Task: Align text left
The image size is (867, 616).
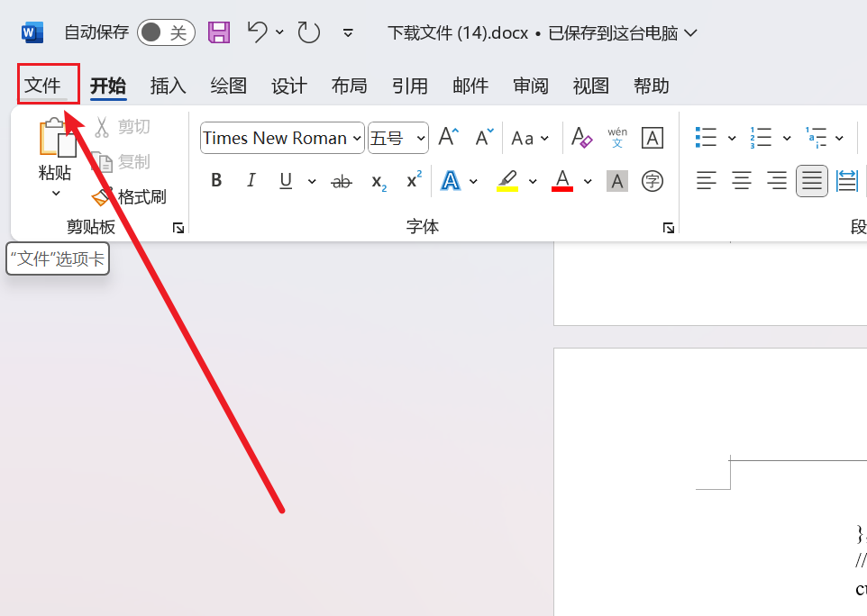Action: tap(706, 181)
